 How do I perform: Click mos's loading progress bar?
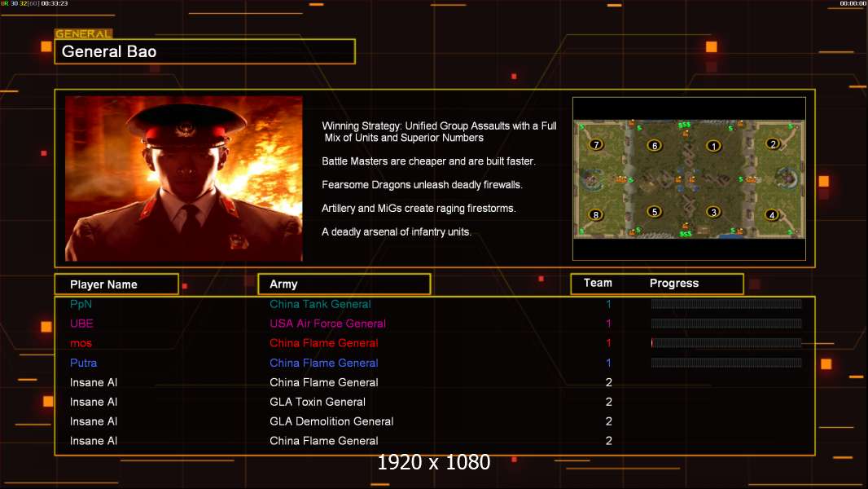tap(726, 343)
